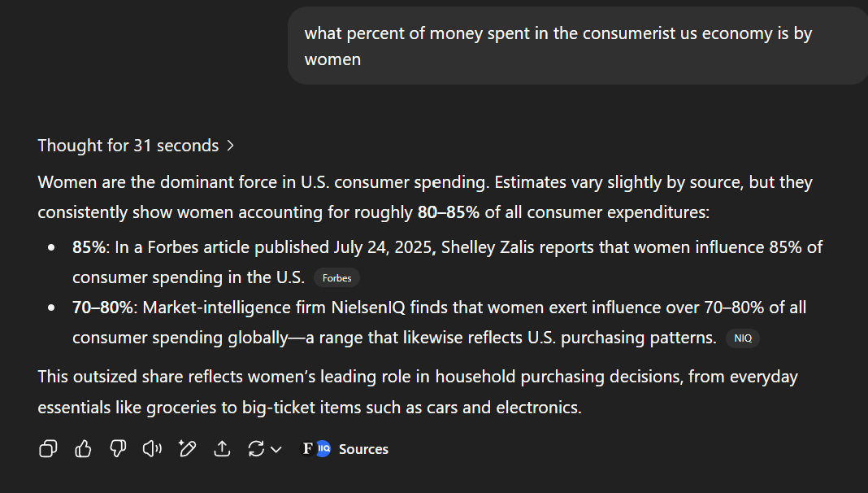Give the response a thumbs up
The image size is (868, 493).
(x=83, y=449)
